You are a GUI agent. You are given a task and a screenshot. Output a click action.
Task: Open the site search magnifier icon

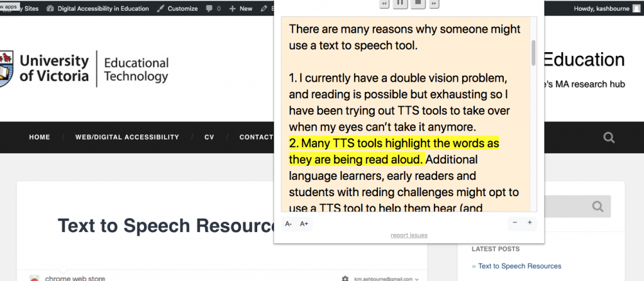(x=608, y=137)
